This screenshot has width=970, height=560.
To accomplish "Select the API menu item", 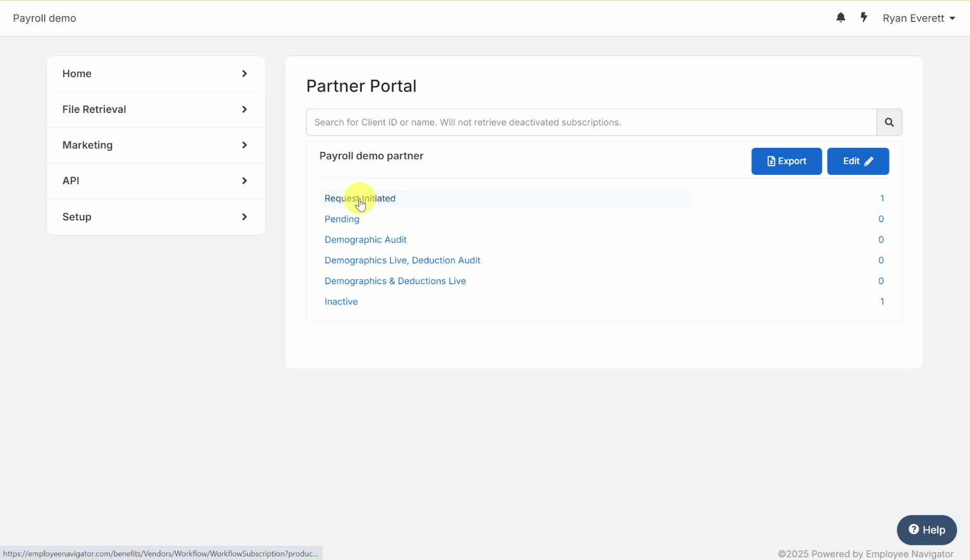I will 156,181.
